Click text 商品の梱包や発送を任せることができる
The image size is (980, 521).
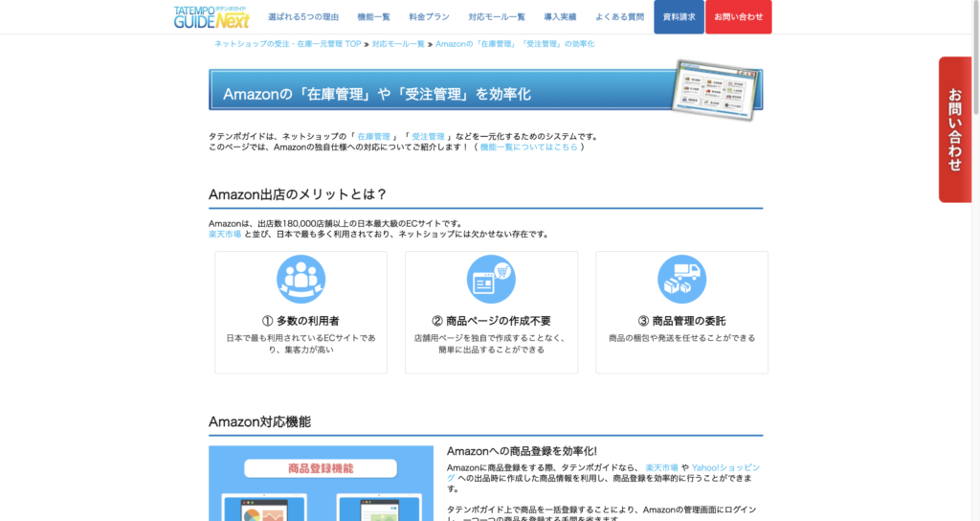(x=681, y=338)
